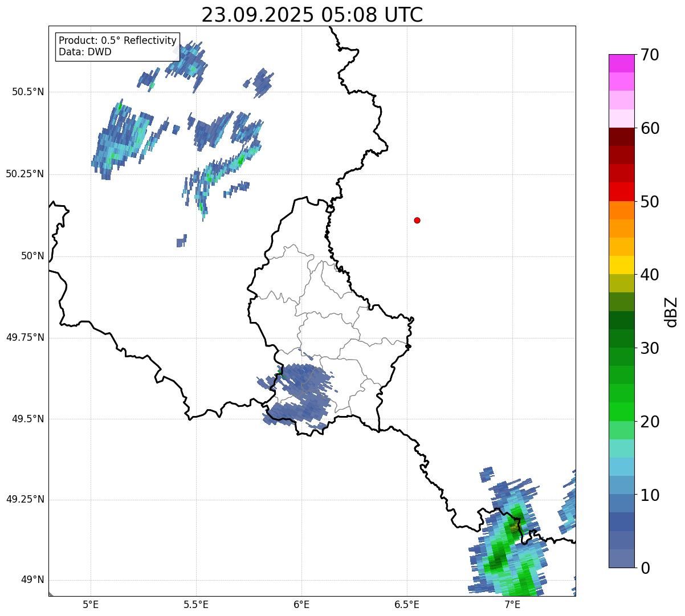This screenshot has height=616, width=685.
Task: Click the 5°E longitude label
Action: click(91, 604)
